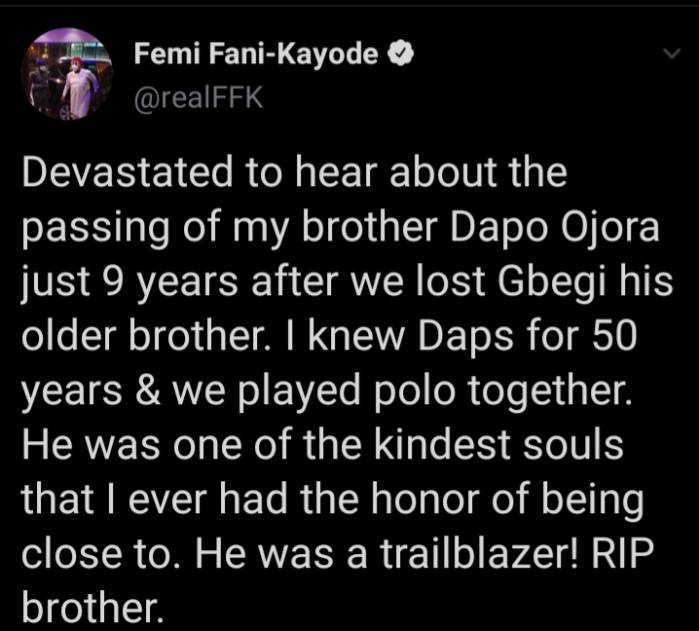
Task: Click the name Gbegi in tweet text
Action: point(548,283)
